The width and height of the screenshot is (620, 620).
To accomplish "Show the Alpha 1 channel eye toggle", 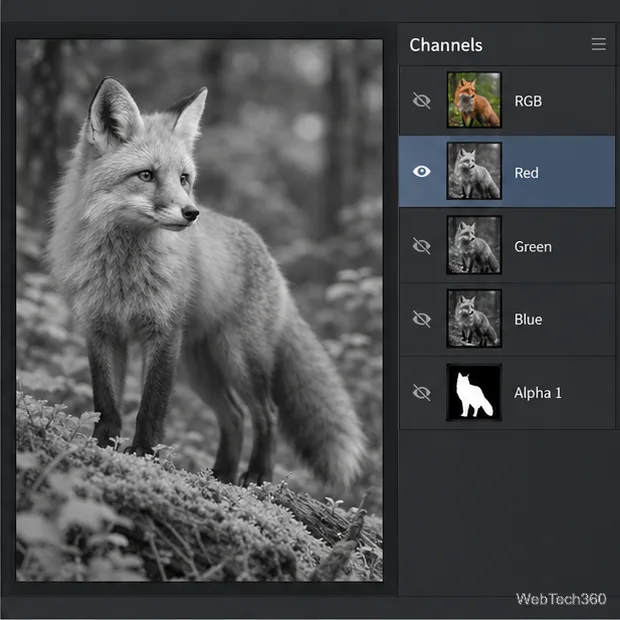I will coord(422,393).
